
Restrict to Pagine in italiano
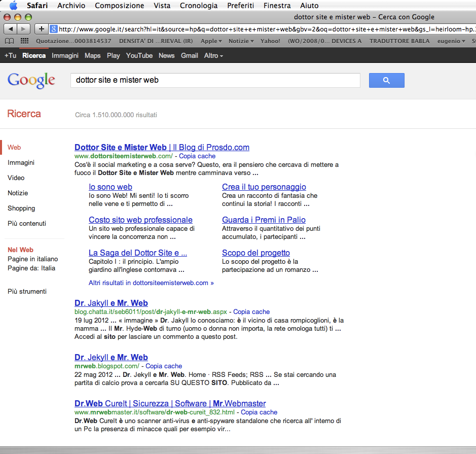coord(33,259)
